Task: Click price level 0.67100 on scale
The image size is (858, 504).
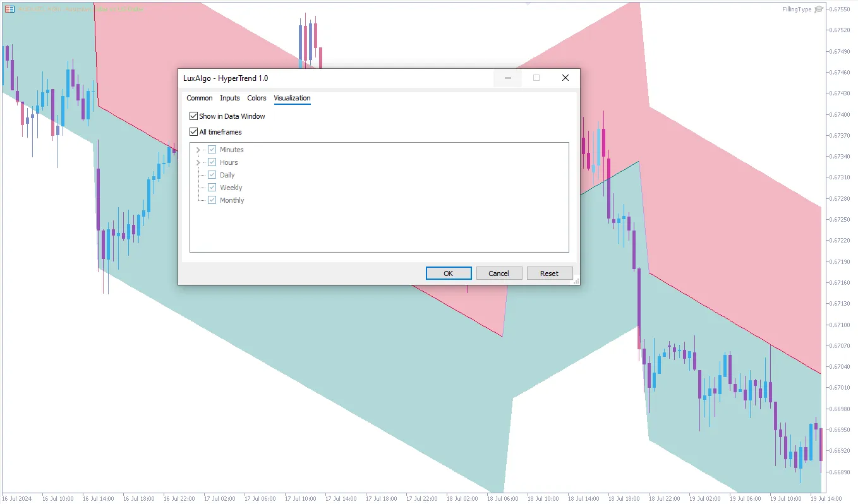Action: coord(840,325)
